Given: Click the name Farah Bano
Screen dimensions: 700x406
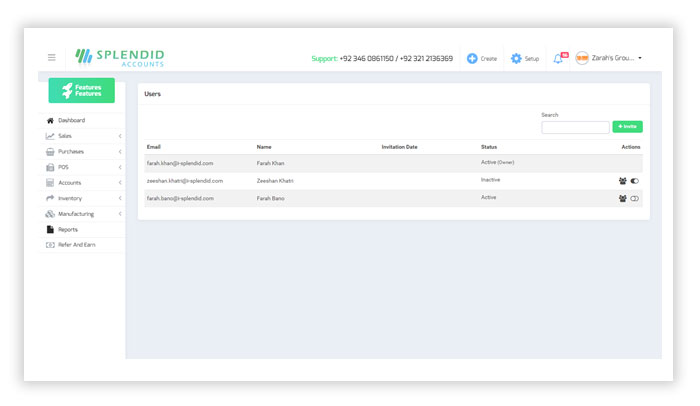Looking at the screenshot, I should click(271, 198).
